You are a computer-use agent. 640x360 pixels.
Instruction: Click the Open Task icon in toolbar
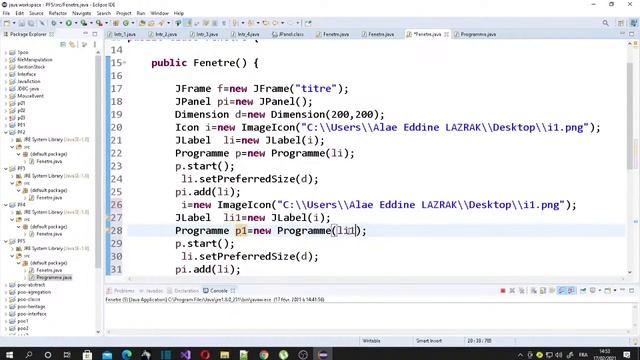pos(151,23)
